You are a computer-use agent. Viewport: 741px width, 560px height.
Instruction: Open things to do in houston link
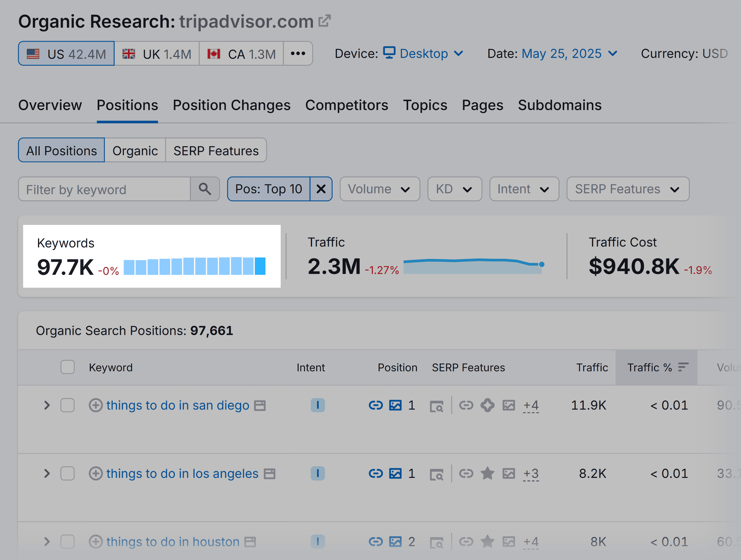[x=173, y=542]
